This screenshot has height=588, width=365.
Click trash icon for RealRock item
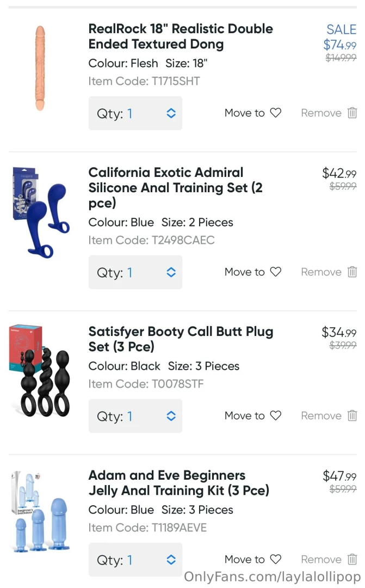pos(352,113)
